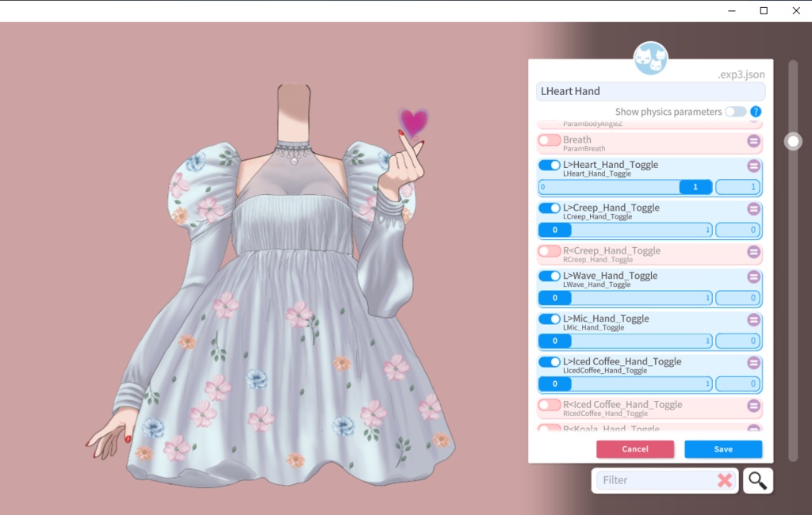812x515 pixels.
Task: Open the menu icon beside L>Heart_Hand_Toggle
Action: [x=753, y=166]
